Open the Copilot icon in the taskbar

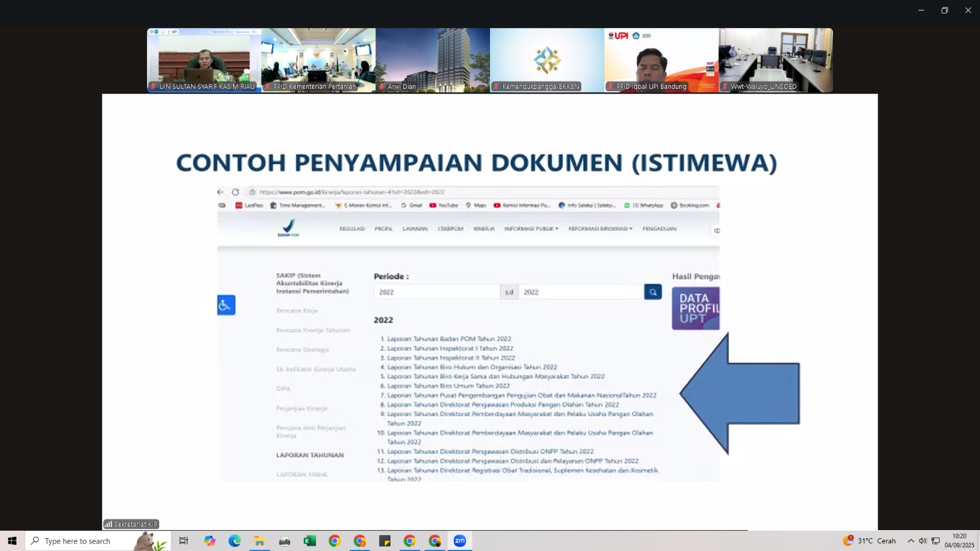[x=210, y=541]
